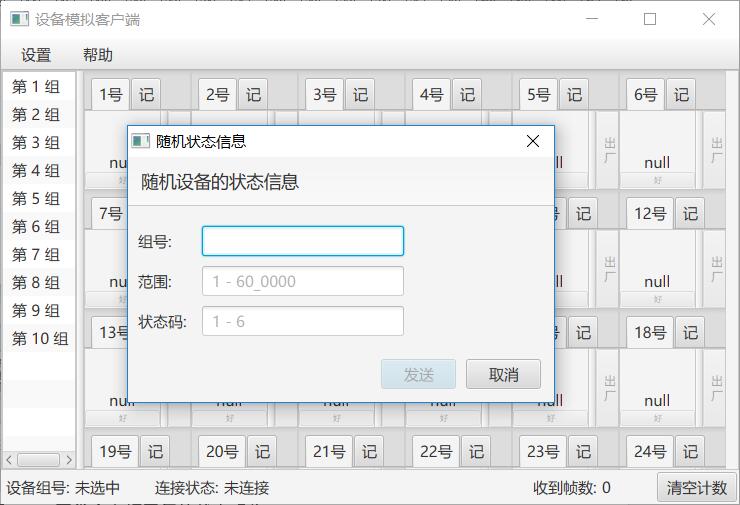Click the 出厂 button beside device 18
Screen dimensions: 740x505
click(715, 388)
